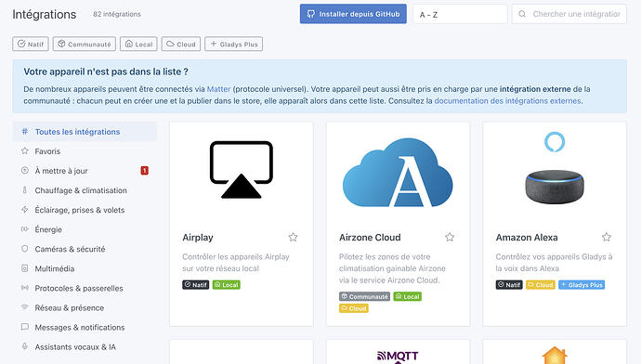Open the Airplay integration title
Screen dimensions: 641x364
click(x=198, y=238)
